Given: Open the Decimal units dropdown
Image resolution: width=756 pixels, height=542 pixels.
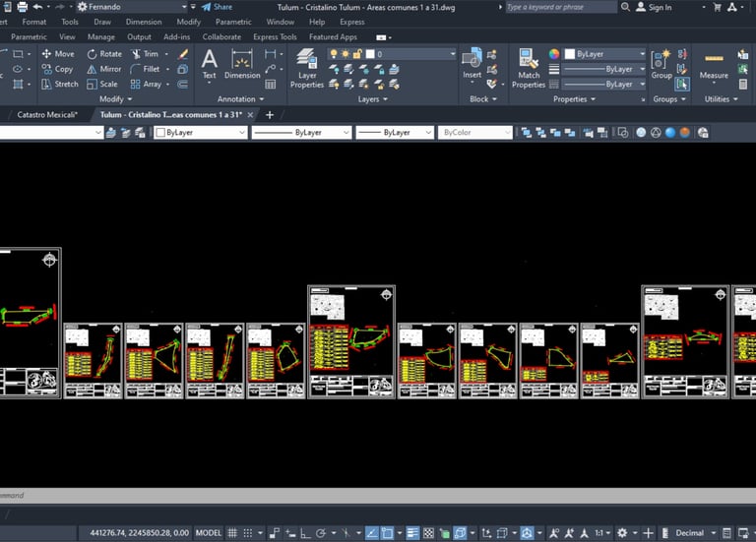Looking at the screenshot, I should (x=713, y=533).
